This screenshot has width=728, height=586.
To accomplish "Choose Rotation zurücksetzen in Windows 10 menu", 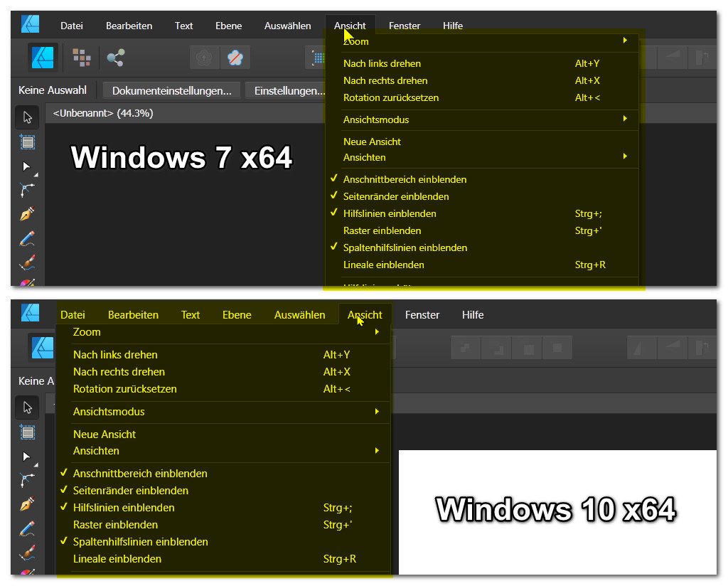I will coord(223,389).
